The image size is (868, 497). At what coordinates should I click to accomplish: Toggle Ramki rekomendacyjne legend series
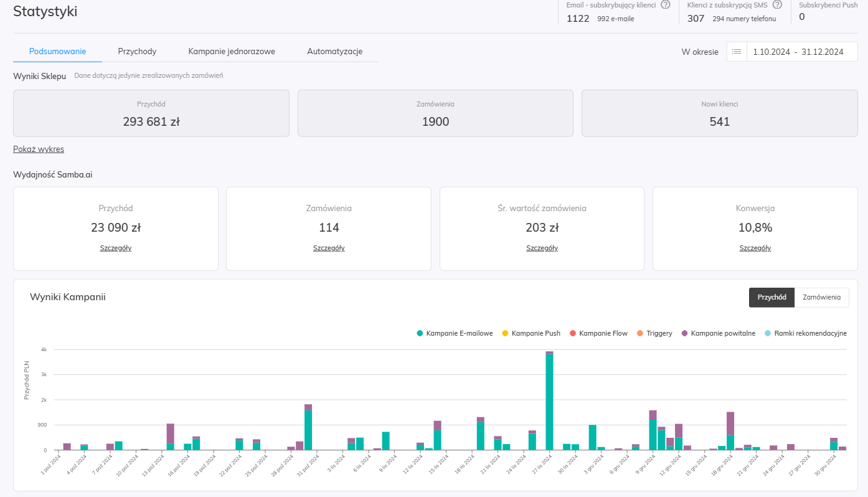click(806, 333)
